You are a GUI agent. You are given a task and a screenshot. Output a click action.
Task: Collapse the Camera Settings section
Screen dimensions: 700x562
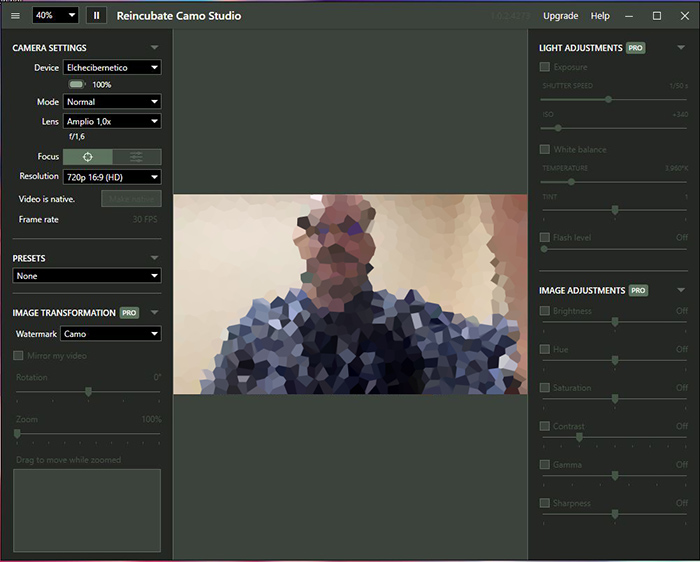pos(154,47)
